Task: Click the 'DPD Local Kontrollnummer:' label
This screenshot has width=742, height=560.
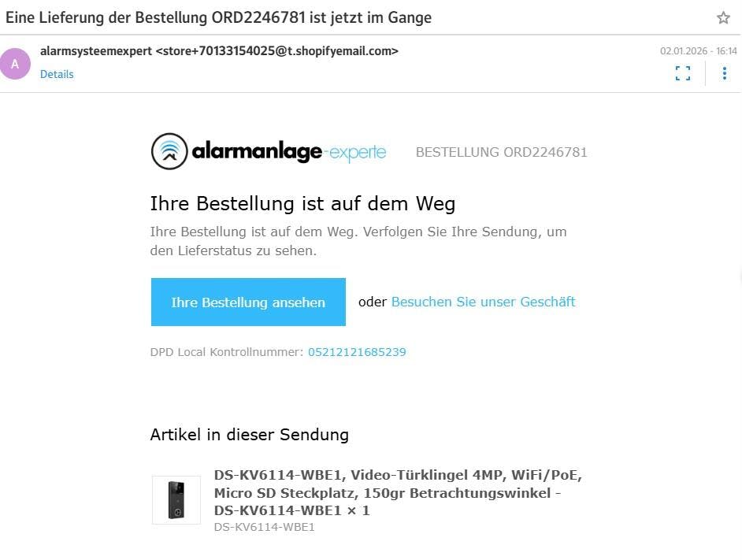Action: pyautogui.click(x=227, y=352)
